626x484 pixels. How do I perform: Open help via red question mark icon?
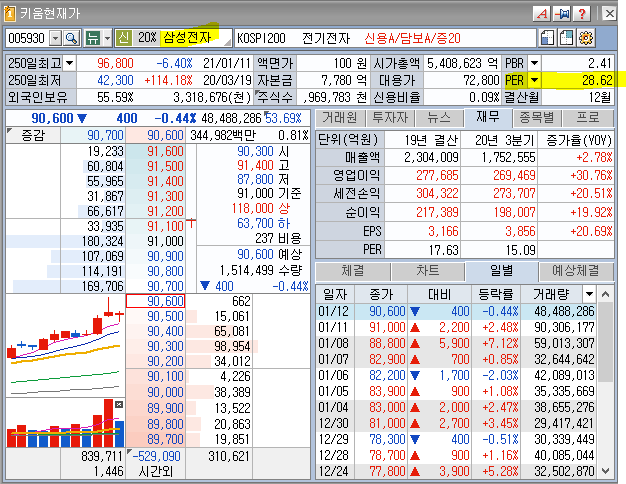pos(582,14)
